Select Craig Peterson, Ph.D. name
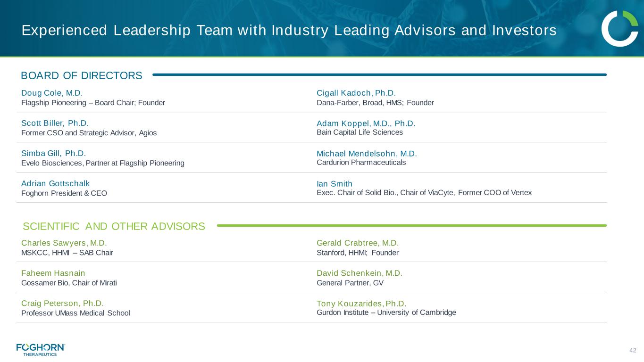Image resolution: width=644 pixels, height=362 pixels. coord(62,303)
